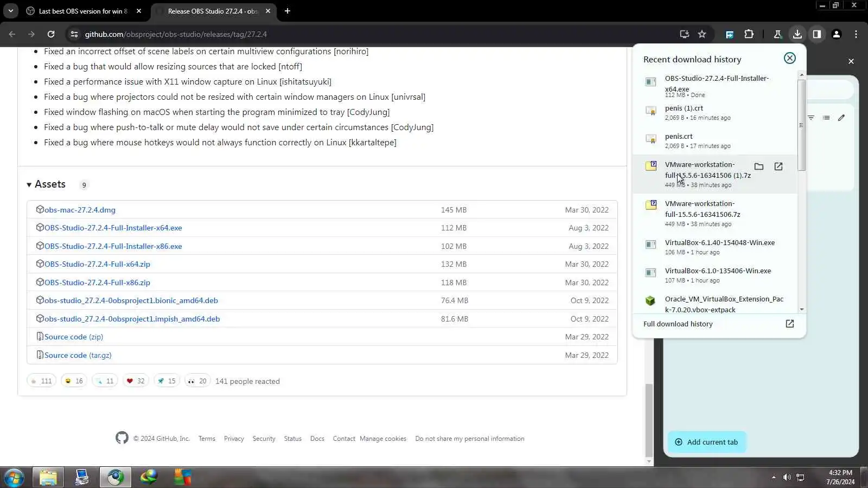Reload the GitHub release page
The width and height of the screenshot is (868, 488).
coord(51,34)
